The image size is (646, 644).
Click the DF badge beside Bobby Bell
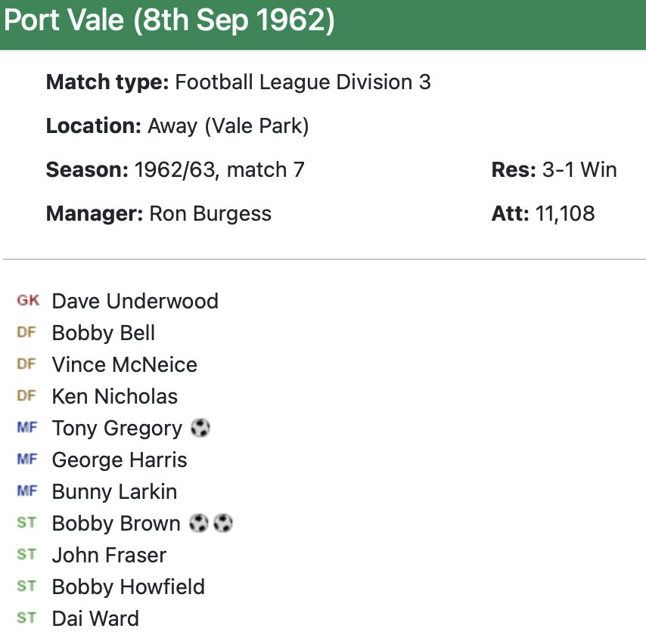[26, 333]
